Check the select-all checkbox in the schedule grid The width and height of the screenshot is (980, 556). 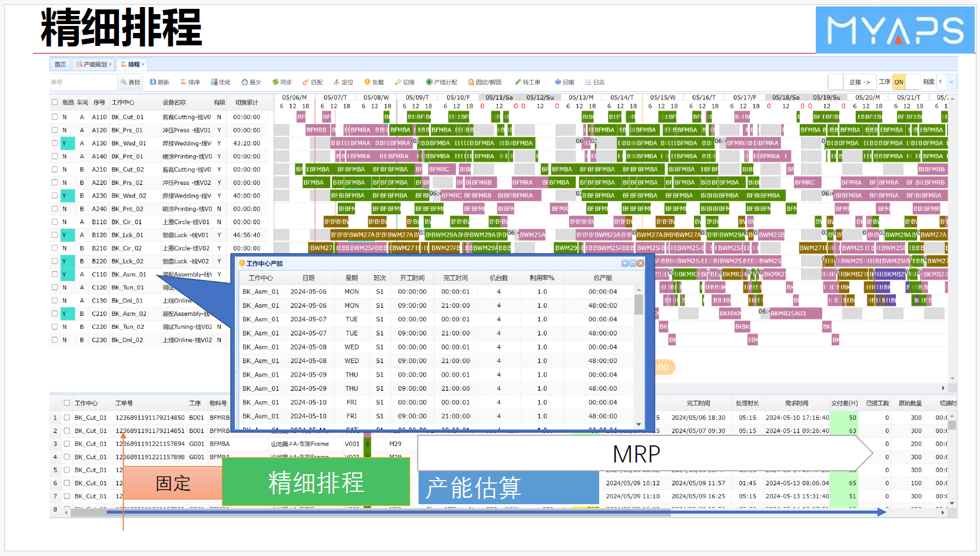(53, 101)
